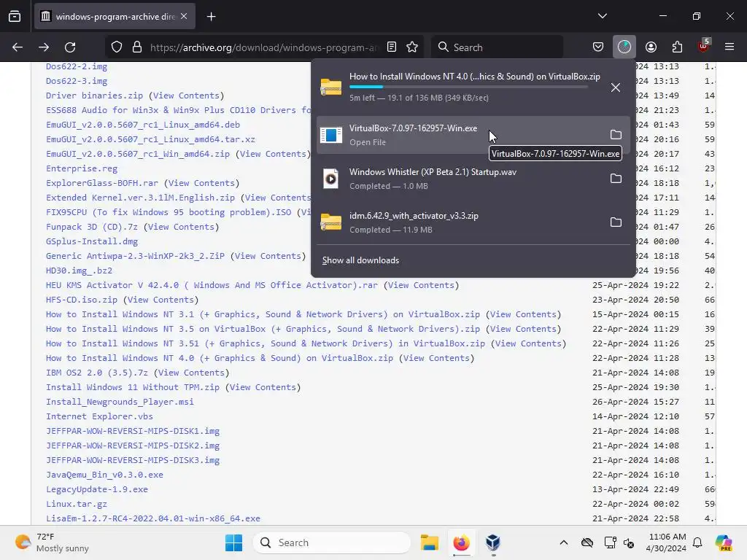The height and width of the screenshot is (560, 747).
Task: Download ExplorerGlass-BOFH.rar
Action: [102, 183]
